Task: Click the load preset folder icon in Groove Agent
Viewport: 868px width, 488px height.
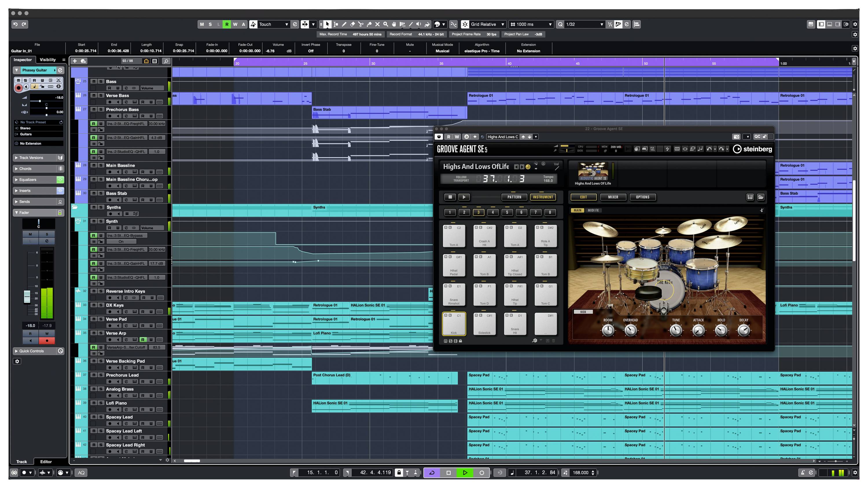Action: (x=761, y=197)
